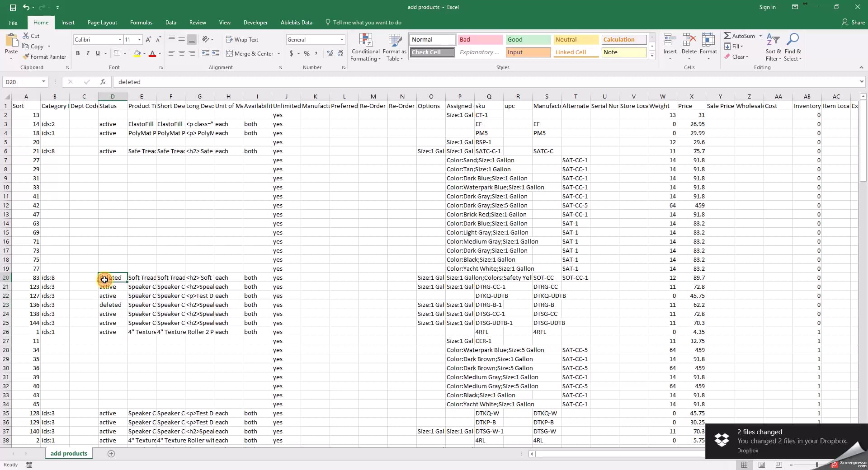This screenshot has width=868, height=470.
Task: Open Conditional Formatting
Action: [x=365, y=47]
